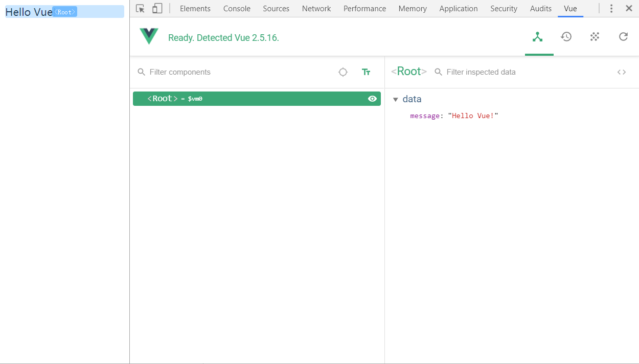639x364 pixels.
Task: Click the select component target icon
Action: [343, 72]
